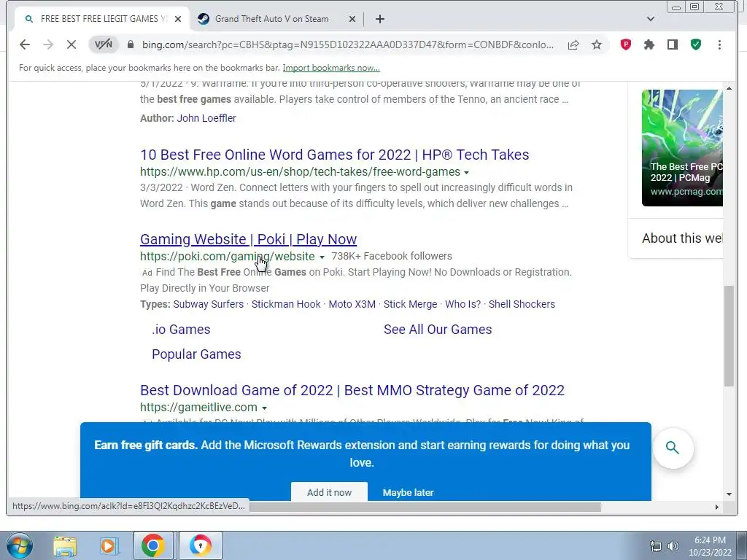Viewport: 747px width, 560px height.
Task: Open Who Is? link
Action: click(x=462, y=304)
